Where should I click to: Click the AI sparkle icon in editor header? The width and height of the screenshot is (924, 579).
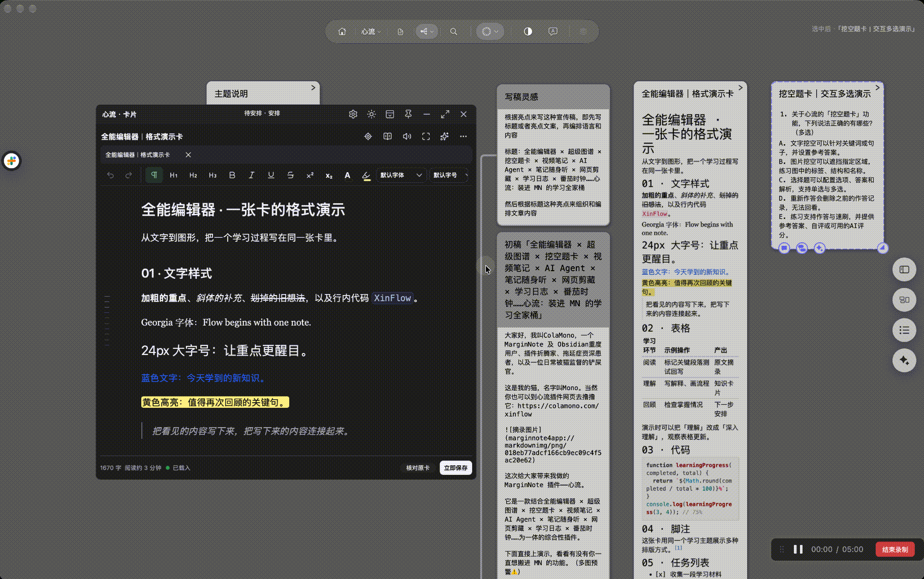444,136
